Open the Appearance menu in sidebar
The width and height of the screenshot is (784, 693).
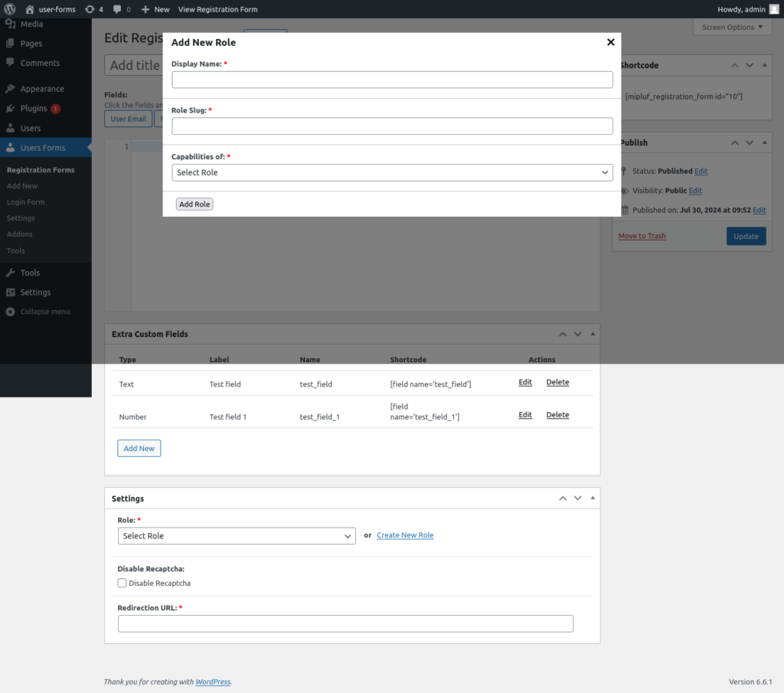41,89
